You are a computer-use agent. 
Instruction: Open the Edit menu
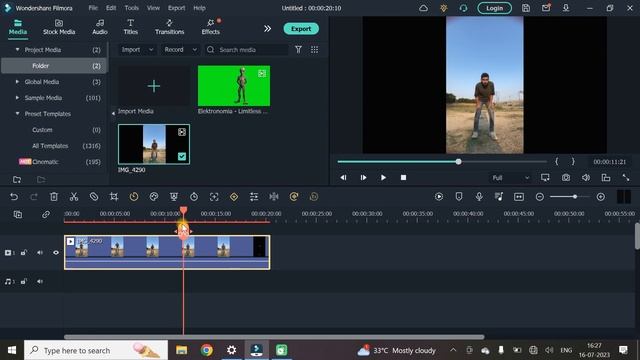coord(111,8)
